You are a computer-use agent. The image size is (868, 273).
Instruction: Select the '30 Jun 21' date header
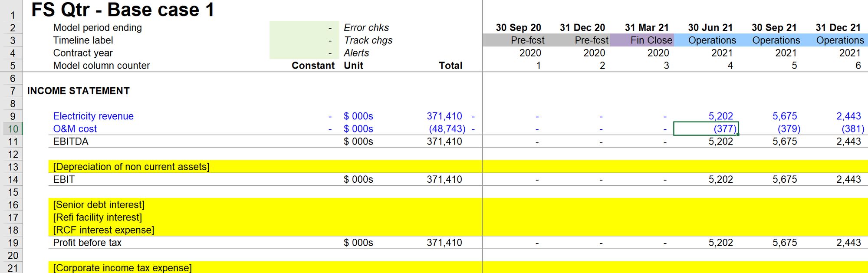click(710, 28)
